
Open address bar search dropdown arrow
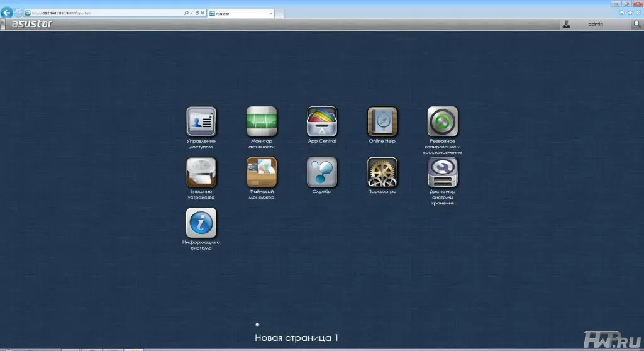191,13
